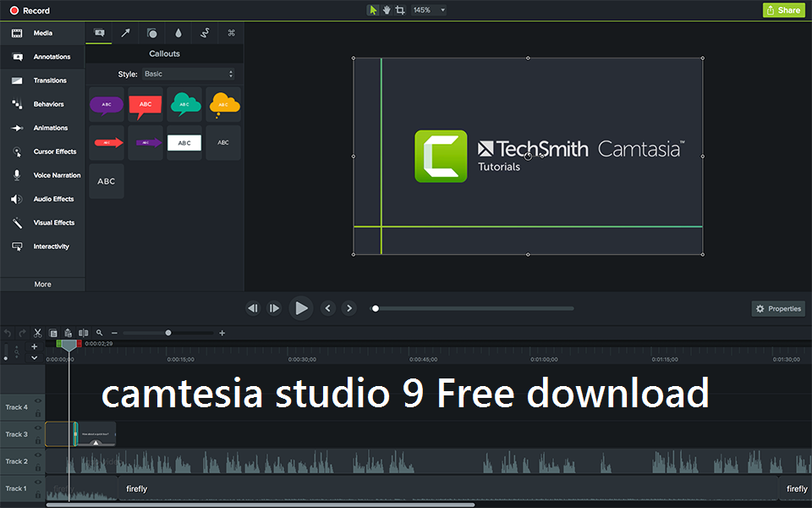The width and height of the screenshot is (812, 508).
Task: Choose the red speech bubble callout
Action: (x=145, y=105)
